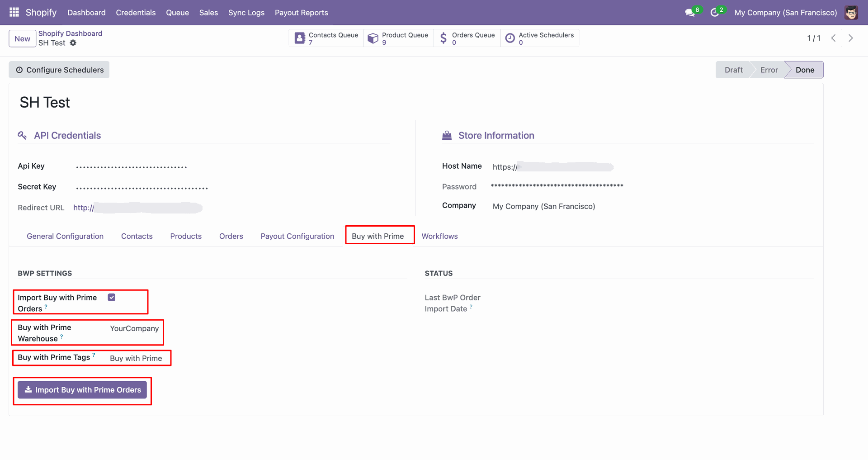The width and height of the screenshot is (868, 460).
Task: Open the Sales menu
Action: click(208, 13)
